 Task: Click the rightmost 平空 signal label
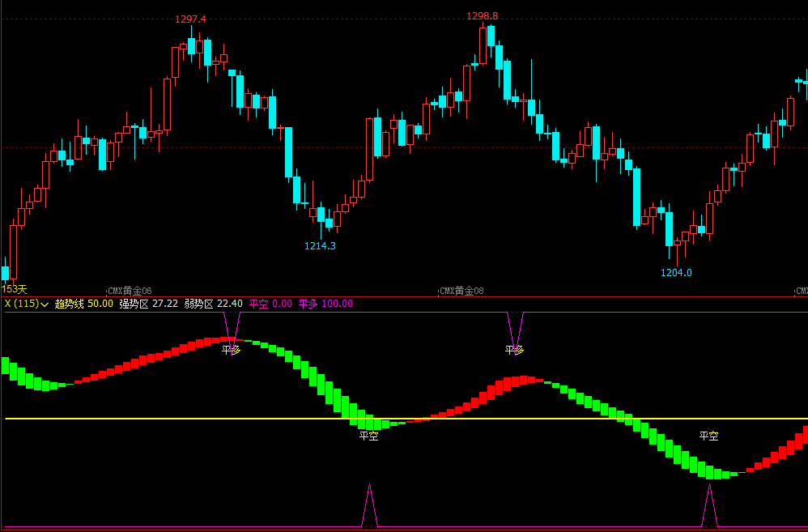[x=708, y=436]
